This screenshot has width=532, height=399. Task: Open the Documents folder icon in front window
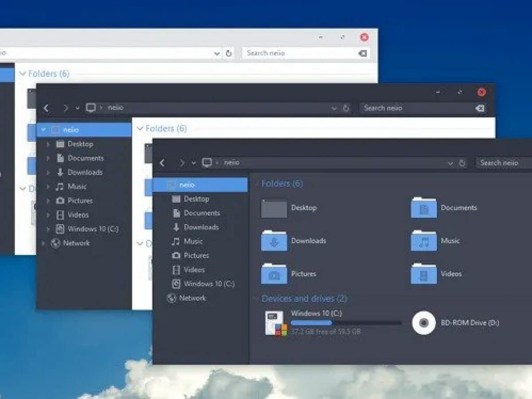[423, 207]
